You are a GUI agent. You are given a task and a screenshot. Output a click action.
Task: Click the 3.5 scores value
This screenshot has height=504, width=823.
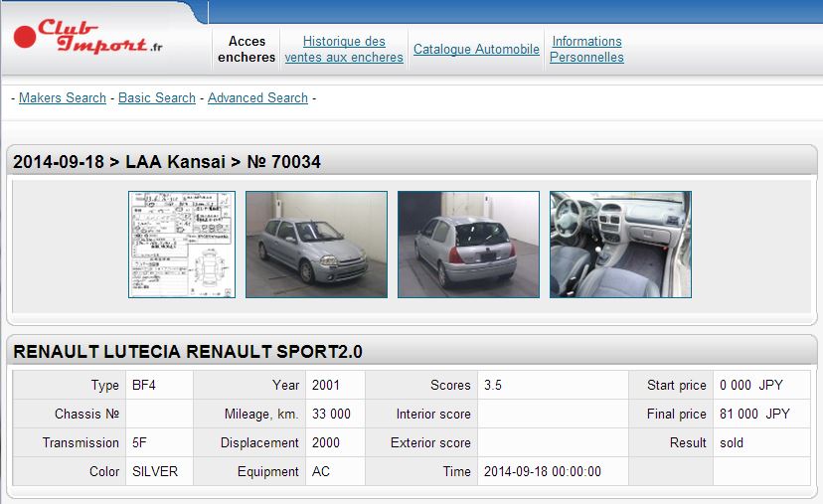(493, 385)
